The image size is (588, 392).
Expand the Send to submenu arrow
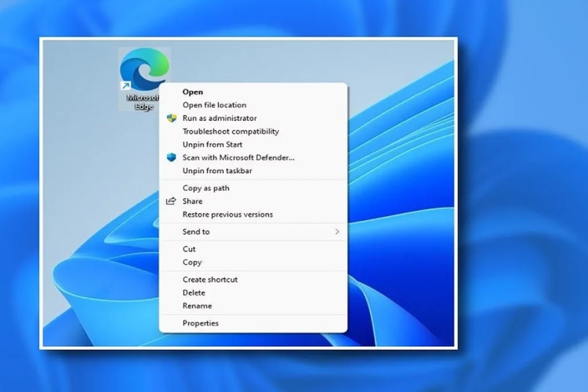[337, 232]
